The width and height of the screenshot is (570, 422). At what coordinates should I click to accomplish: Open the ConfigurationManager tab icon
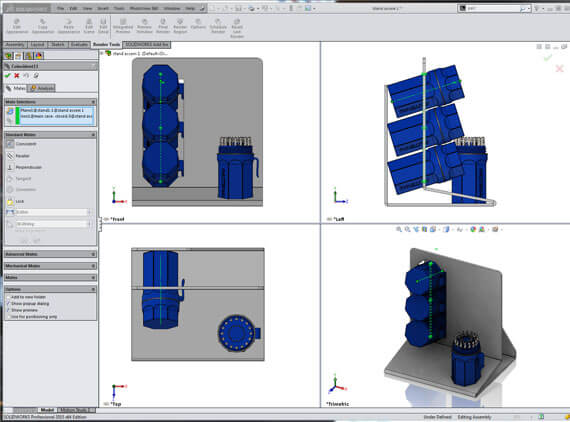pos(28,56)
